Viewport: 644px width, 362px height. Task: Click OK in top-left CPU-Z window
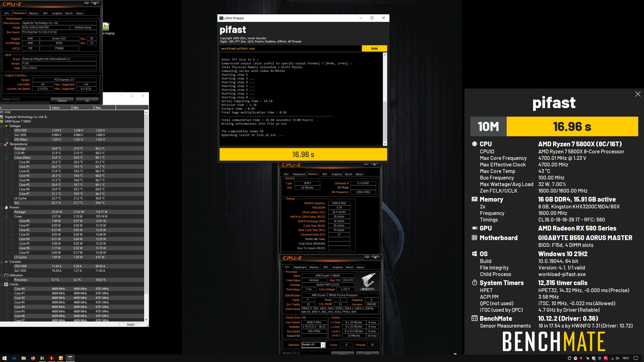pyautogui.click(x=87, y=101)
